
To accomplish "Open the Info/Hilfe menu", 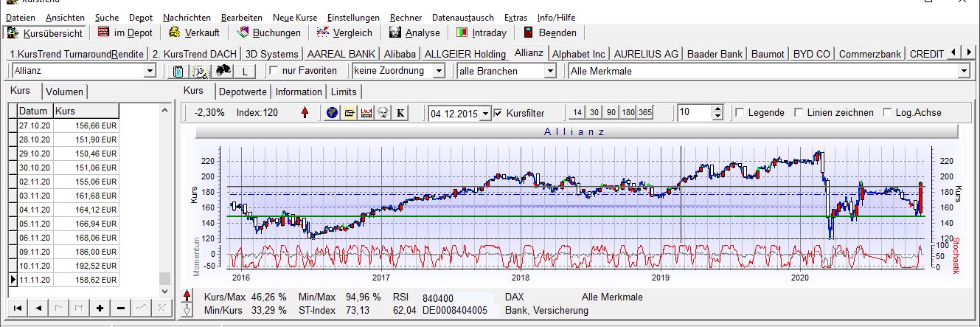I will tap(557, 17).
